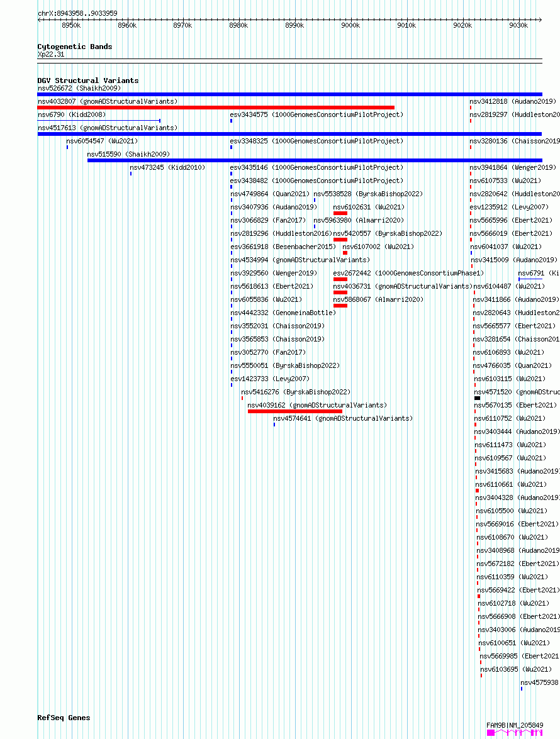Open nsv3412818 (Audano2019) variant
Screen dimensions: 560x739
pos(513,101)
